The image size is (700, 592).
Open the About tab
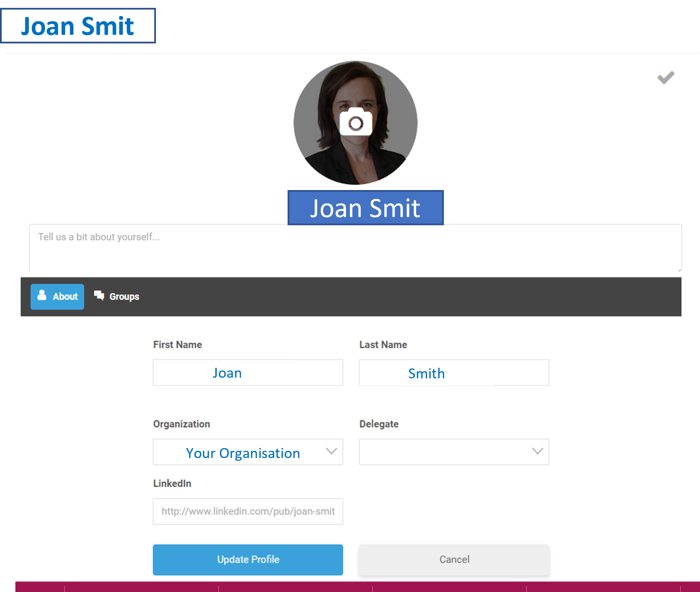[x=57, y=297]
